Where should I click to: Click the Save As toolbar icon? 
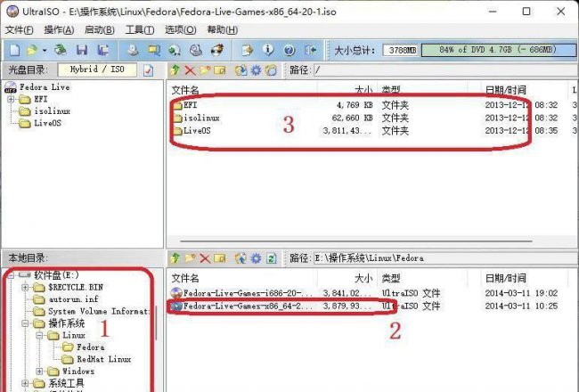(x=103, y=50)
